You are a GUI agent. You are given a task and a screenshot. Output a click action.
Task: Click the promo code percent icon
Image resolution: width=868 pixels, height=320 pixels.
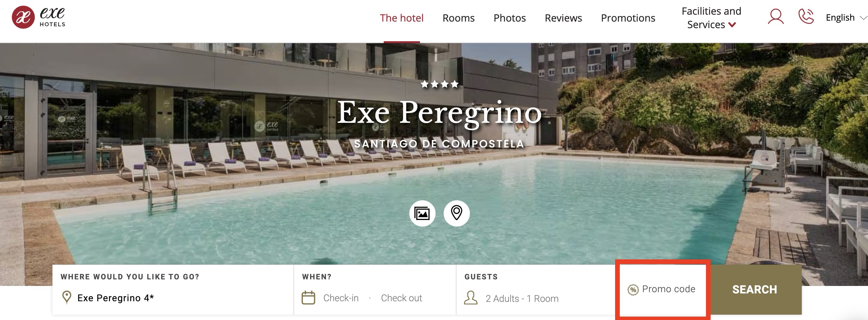point(633,290)
